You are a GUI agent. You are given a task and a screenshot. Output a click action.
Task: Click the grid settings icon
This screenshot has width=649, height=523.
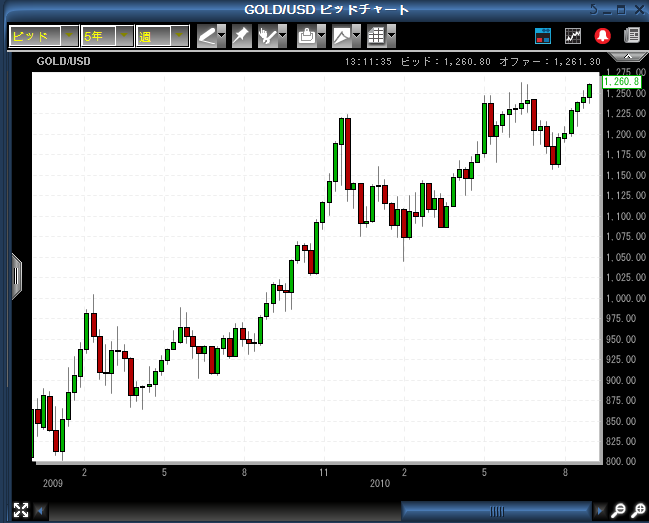coord(376,36)
